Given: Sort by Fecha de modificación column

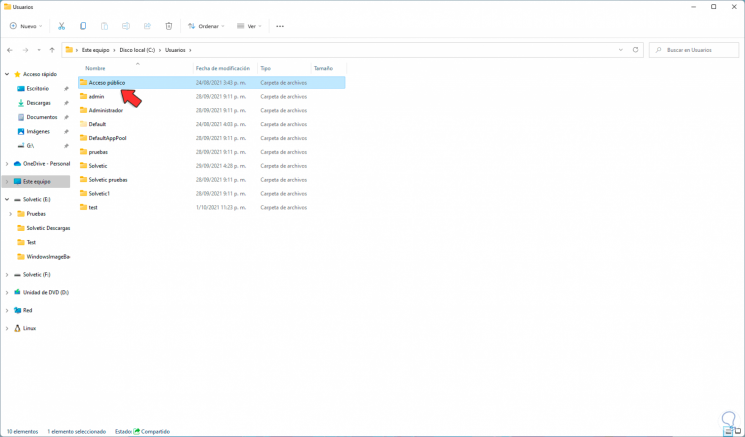Looking at the screenshot, I should pyautogui.click(x=223, y=68).
